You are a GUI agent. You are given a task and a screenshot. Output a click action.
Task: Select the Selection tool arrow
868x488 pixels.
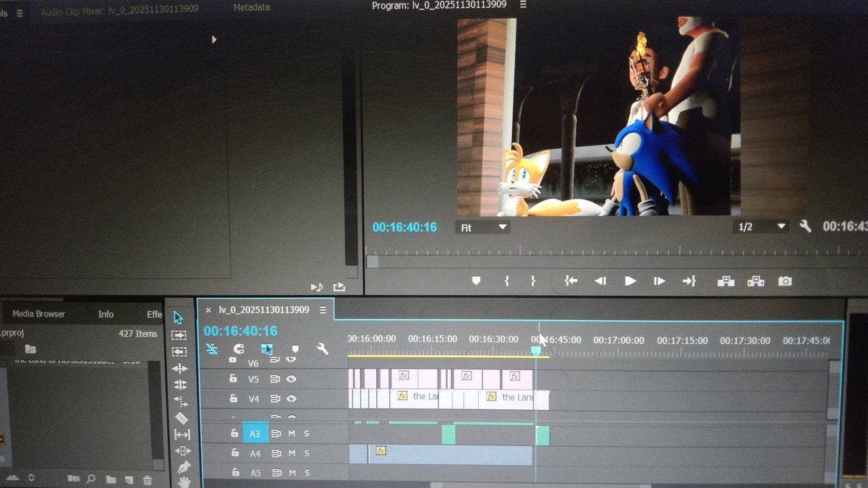coord(179,318)
